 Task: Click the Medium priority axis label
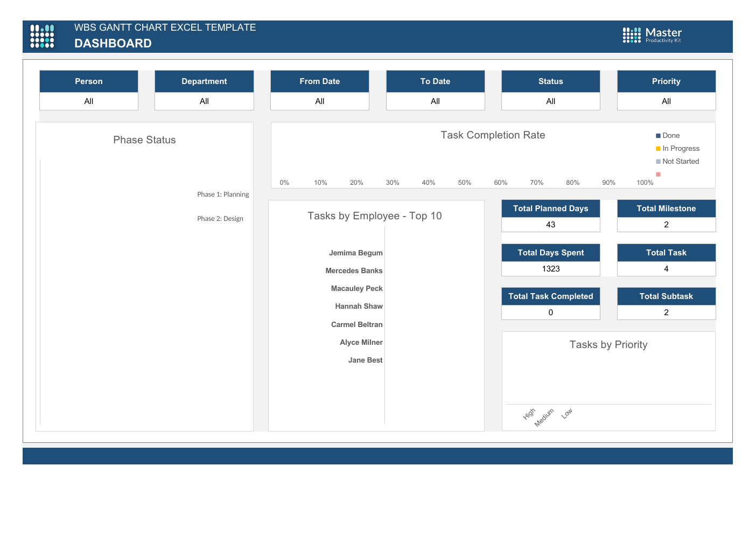coord(544,418)
